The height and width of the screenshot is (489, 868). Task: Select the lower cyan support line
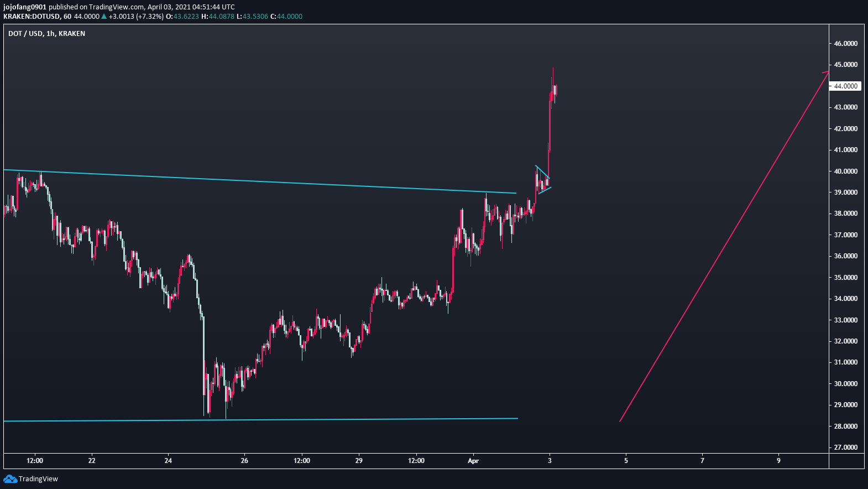[260, 420]
